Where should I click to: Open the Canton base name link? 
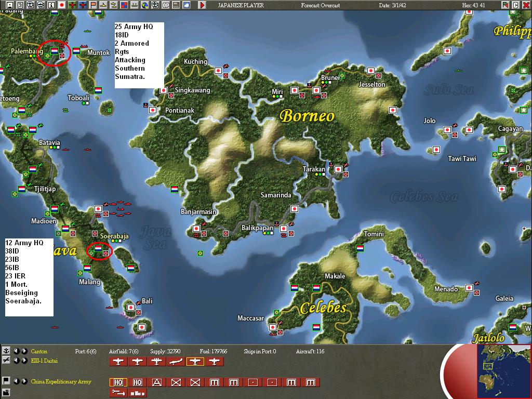tap(39, 351)
